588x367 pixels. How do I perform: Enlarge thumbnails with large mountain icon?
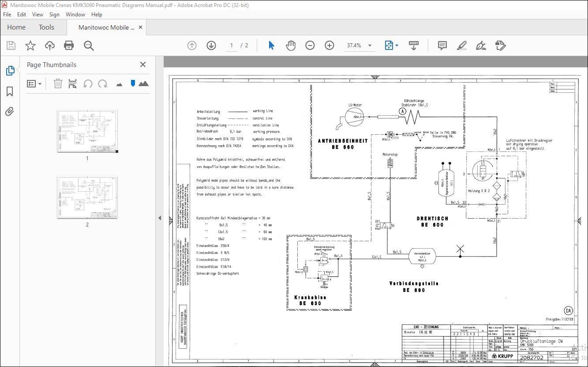point(143,83)
